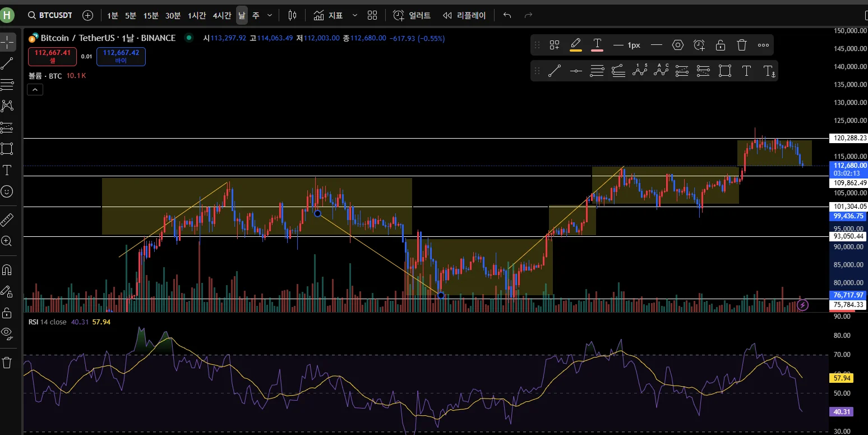Click the undo arrow in top toolbar
This screenshot has width=868, height=435.
pos(507,15)
